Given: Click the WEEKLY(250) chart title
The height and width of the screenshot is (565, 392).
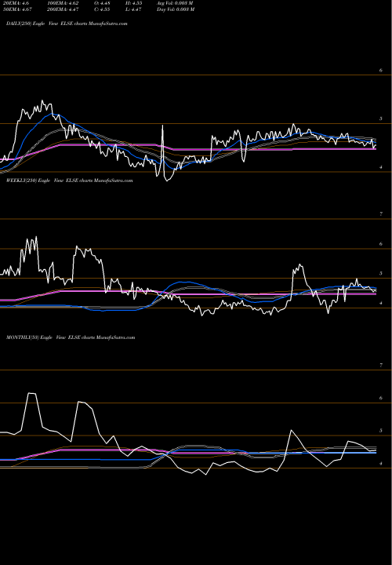Looking at the screenshot, I should tap(70, 180).
